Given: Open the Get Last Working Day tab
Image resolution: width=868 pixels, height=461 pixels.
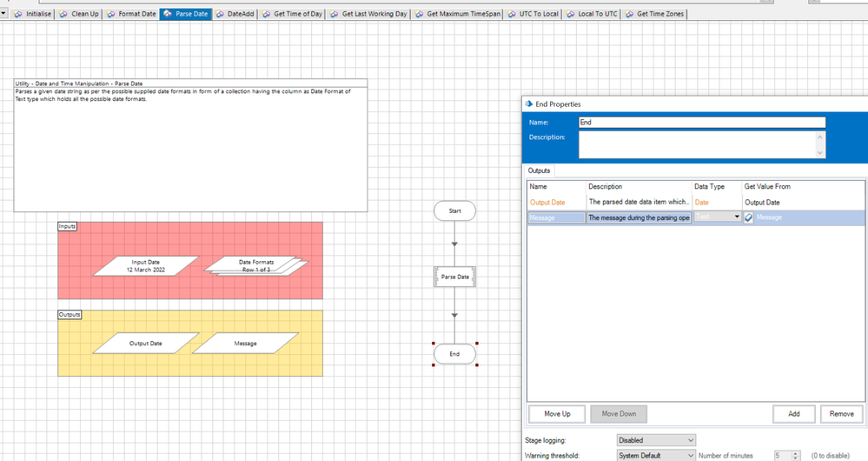Looking at the screenshot, I should click(368, 14).
